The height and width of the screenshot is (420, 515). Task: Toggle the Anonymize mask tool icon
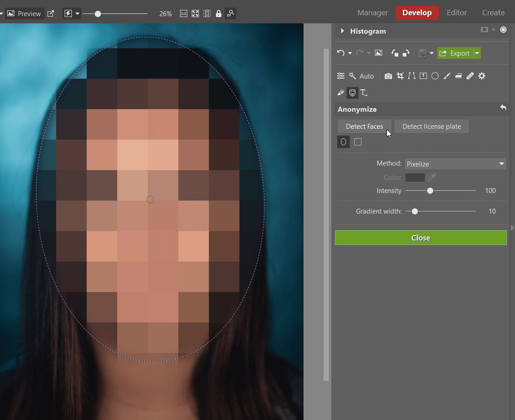coord(352,93)
